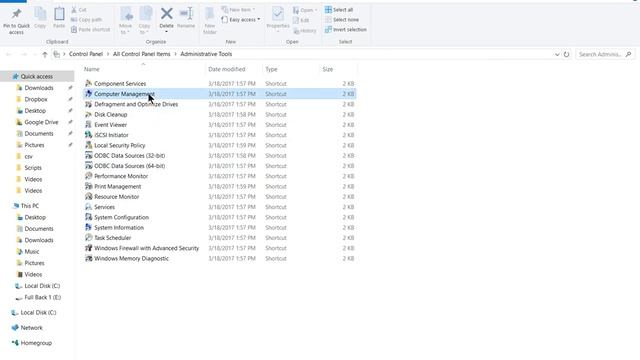The width and height of the screenshot is (640, 360).
Task: Click the Properties checkmark icon
Action: pyautogui.click(x=278, y=14)
